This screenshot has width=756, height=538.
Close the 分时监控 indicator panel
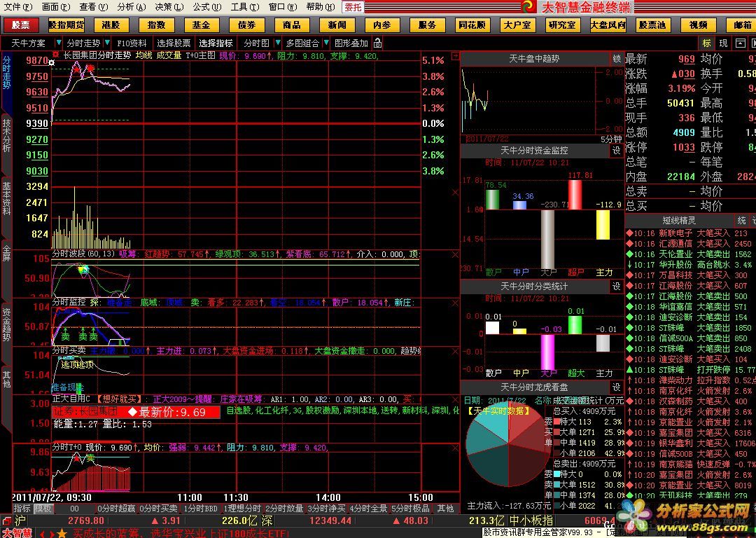(x=455, y=303)
